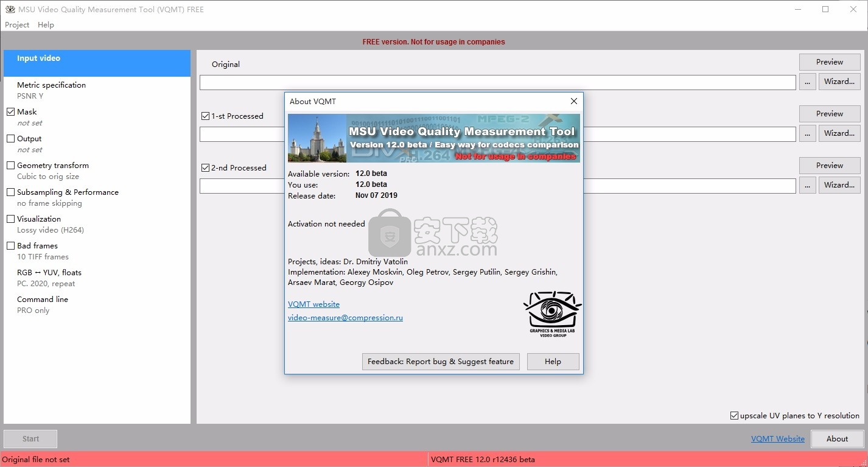Uncheck the 2-nd Processed checkbox
The image size is (868, 467).
pos(205,168)
